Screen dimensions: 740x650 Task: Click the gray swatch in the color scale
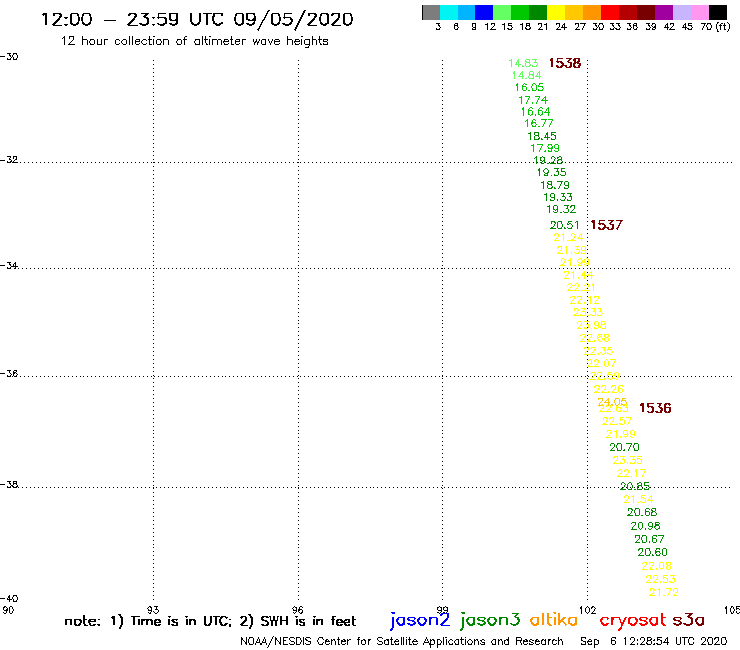[x=431, y=12]
